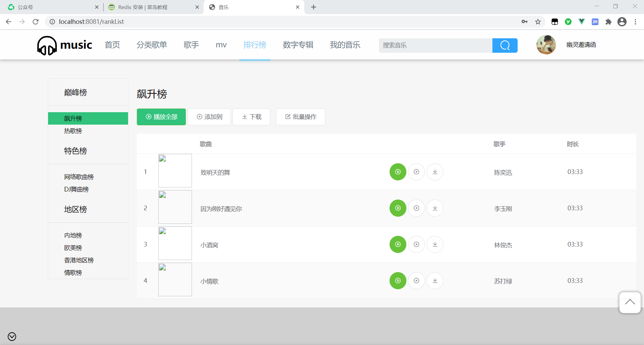Open singer 苏打绿
Screen dimensions: 644x345
(x=503, y=282)
